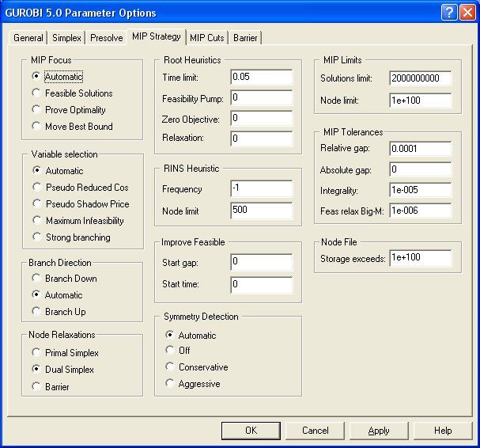Click the RINS Heuristic Node limit field

point(262,211)
